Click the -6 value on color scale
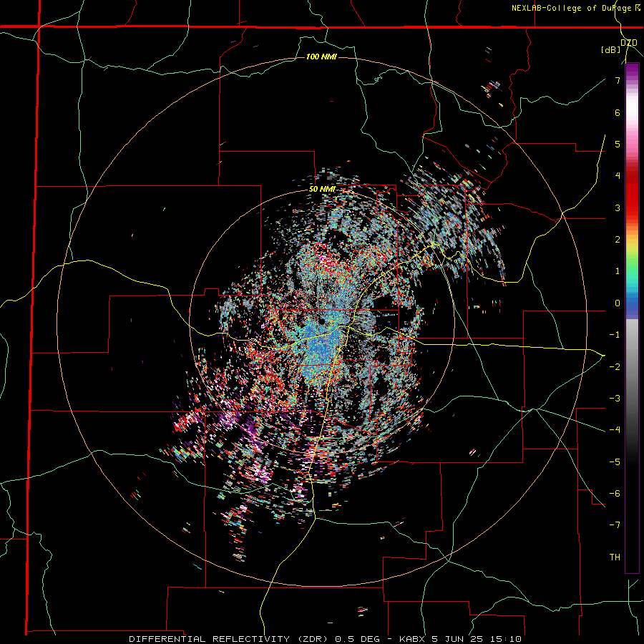The image size is (644, 644). click(615, 494)
